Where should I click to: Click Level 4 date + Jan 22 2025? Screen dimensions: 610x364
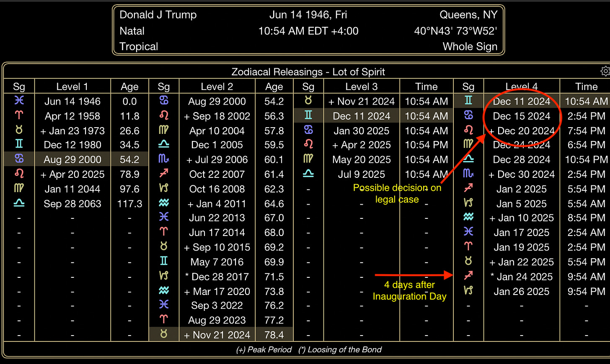coord(522,262)
